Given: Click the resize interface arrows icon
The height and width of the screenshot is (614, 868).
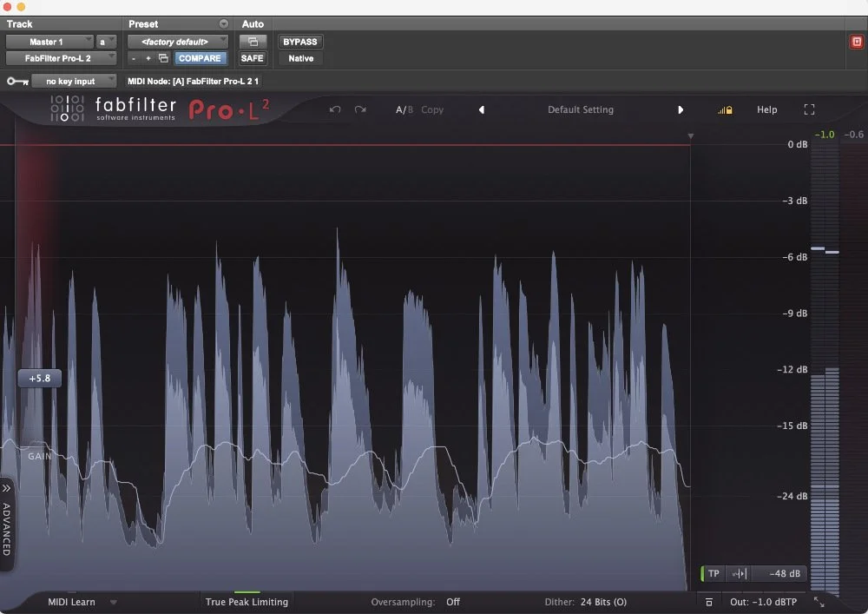Looking at the screenshot, I should tap(819, 602).
